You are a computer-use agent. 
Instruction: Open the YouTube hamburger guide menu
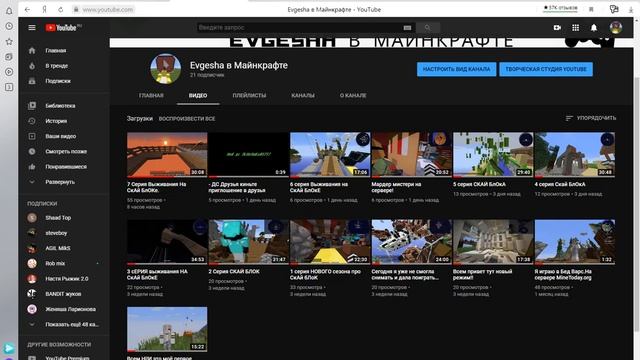click(x=32, y=28)
